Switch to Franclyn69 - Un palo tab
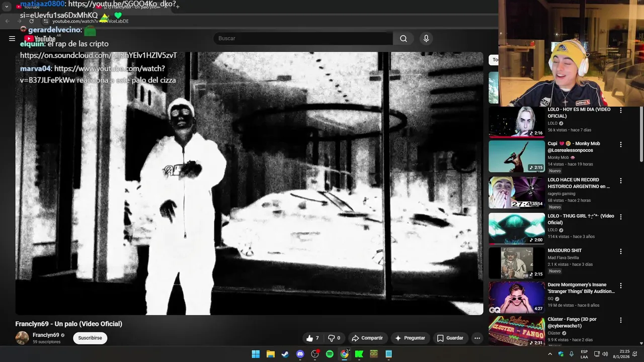This screenshot has height=362, width=644. 133,7
